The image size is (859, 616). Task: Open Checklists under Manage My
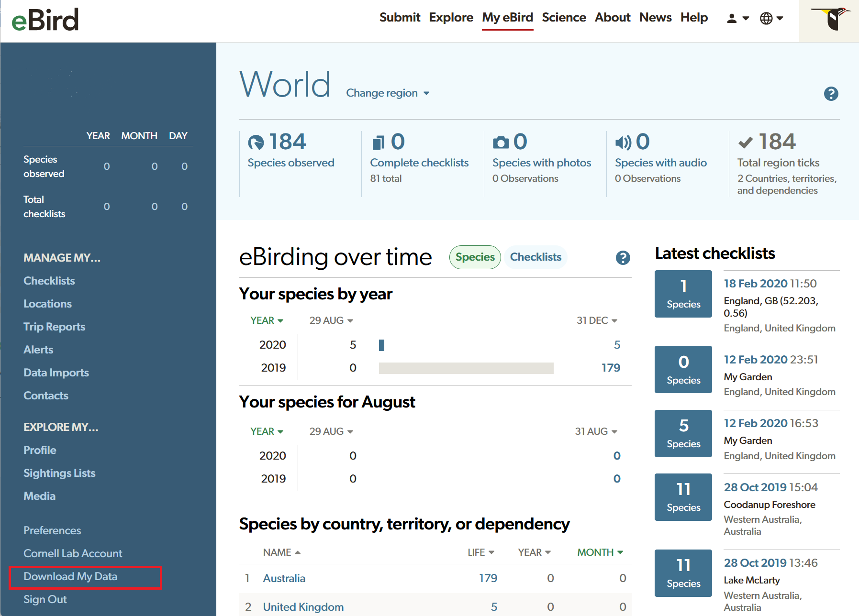[x=49, y=281]
